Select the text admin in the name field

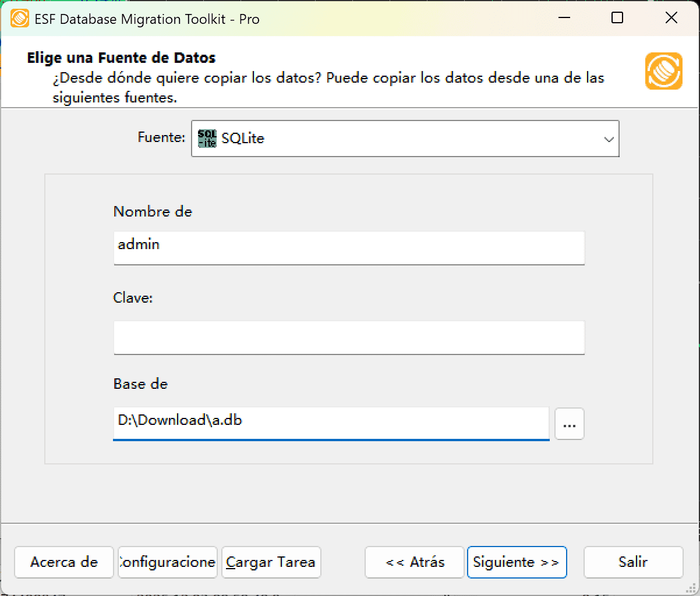click(x=137, y=244)
